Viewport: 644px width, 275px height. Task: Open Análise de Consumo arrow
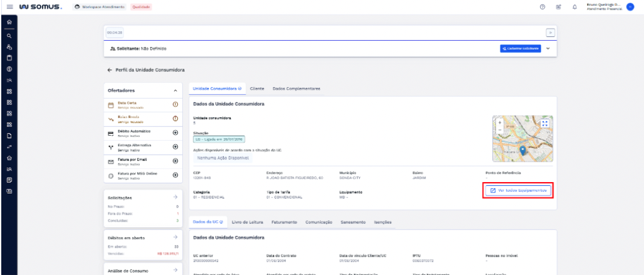pyautogui.click(x=175, y=270)
